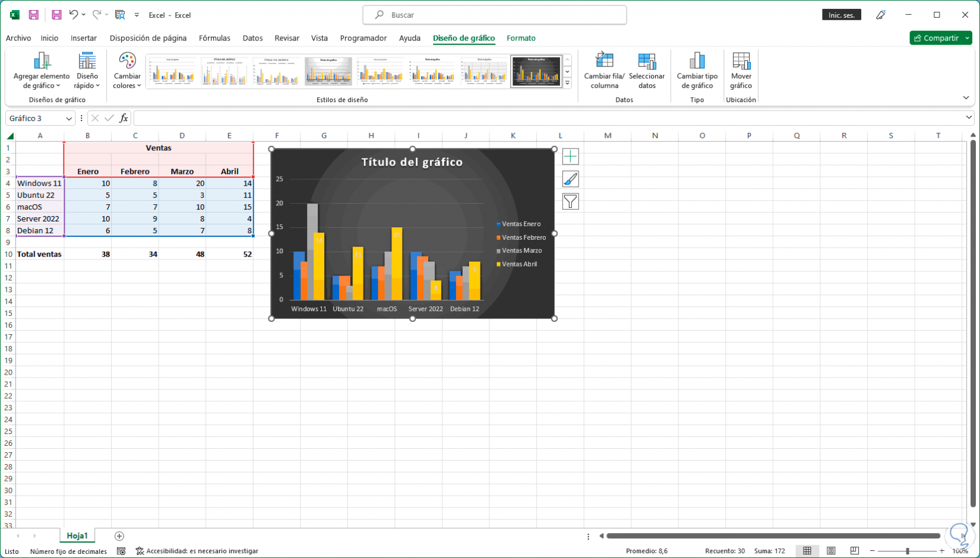
Task: Click the zoom slider in status bar
Action: coord(908,551)
